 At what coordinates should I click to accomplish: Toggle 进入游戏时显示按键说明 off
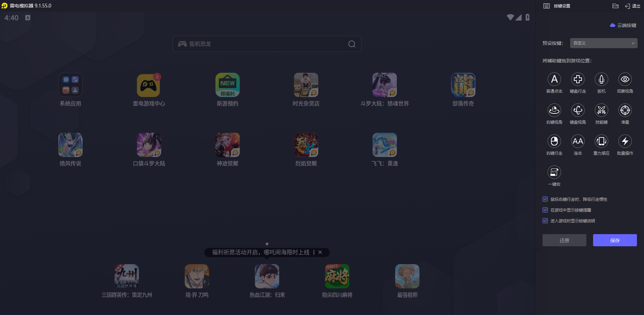coord(545,221)
